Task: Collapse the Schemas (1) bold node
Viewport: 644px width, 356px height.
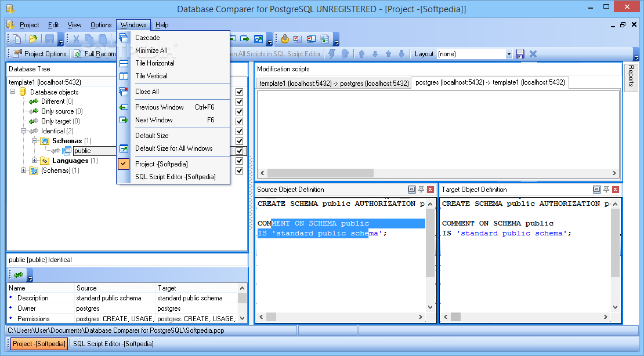Action: [x=34, y=141]
